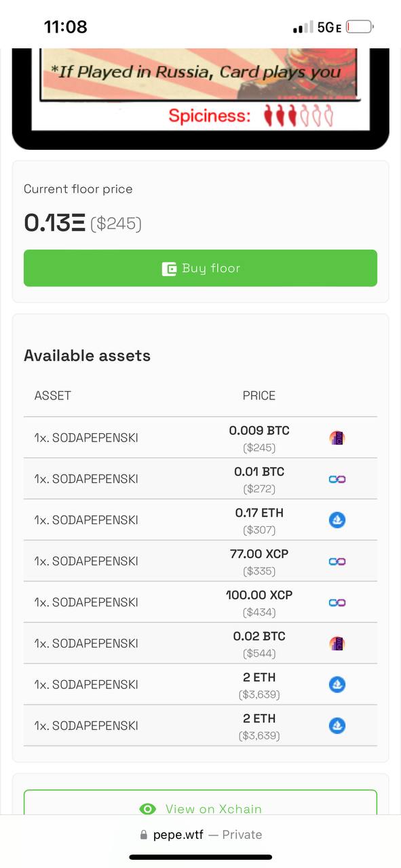Open the OpenSea icon beside 0.17 ETH
The image size is (401, 868).
pyautogui.click(x=337, y=520)
